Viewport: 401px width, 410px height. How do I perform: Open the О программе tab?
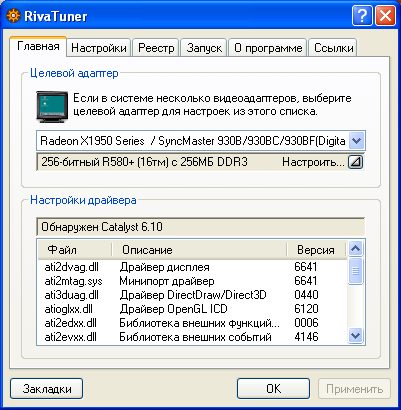coord(268,48)
